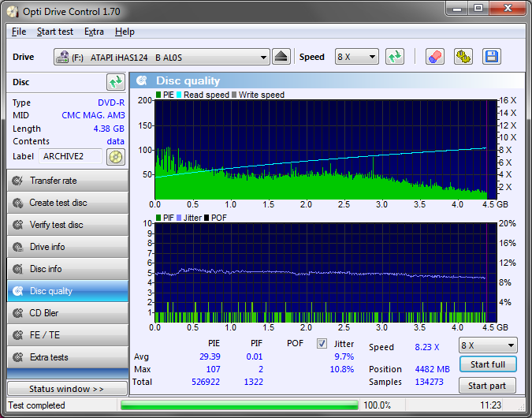Select the Disc info button

pyautogui.click(x=68, y=269)
